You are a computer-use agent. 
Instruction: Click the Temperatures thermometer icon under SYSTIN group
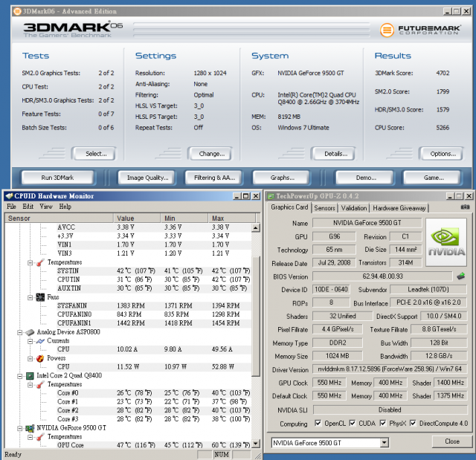[x=41, y=262]
